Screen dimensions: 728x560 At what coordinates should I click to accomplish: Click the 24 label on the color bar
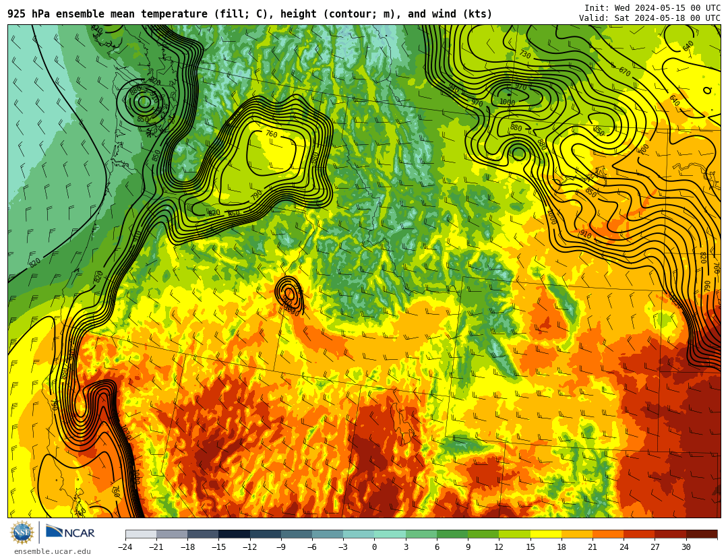(624, 547)
